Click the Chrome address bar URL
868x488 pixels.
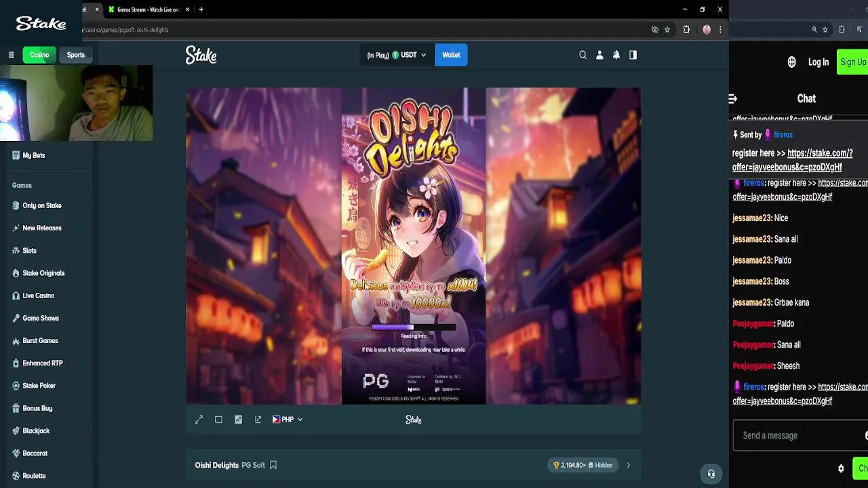[125, 30]
